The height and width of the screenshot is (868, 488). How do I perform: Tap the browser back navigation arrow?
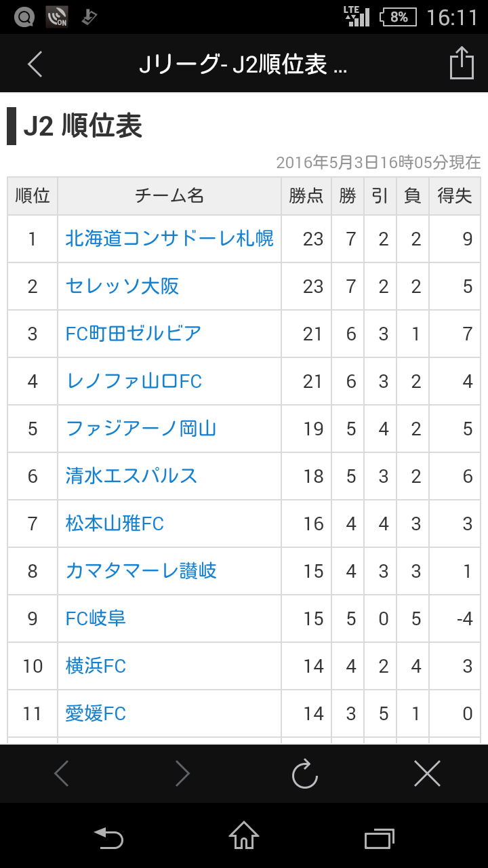click(x=61, y=773)
